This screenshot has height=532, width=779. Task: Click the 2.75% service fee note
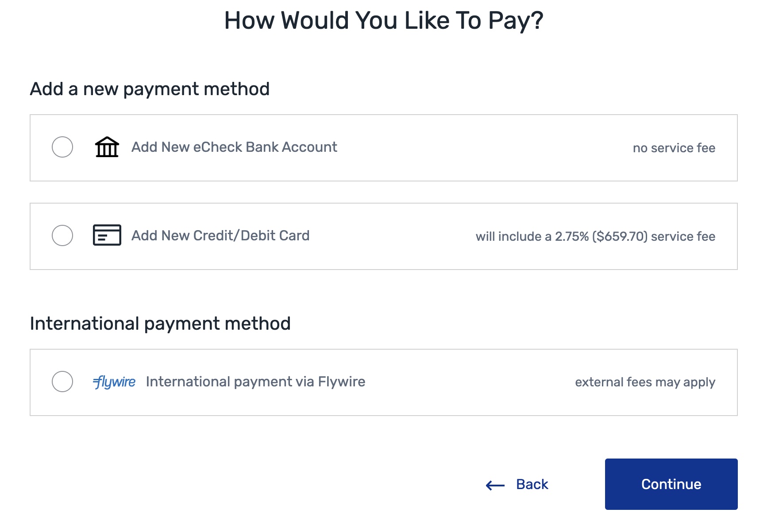(595, 236)
